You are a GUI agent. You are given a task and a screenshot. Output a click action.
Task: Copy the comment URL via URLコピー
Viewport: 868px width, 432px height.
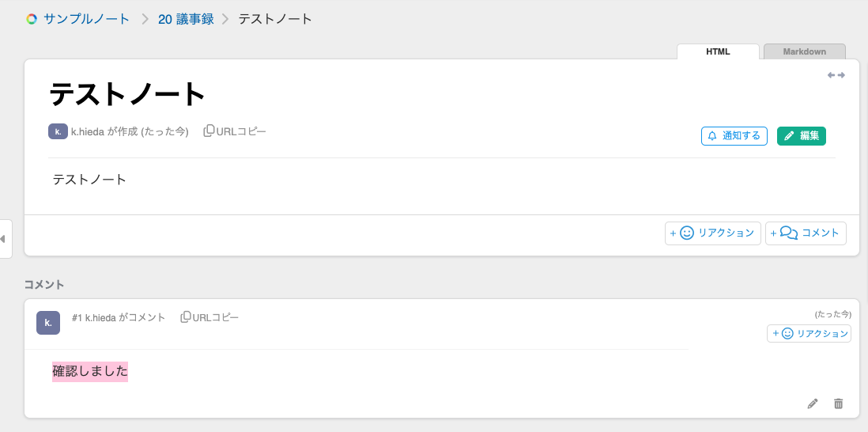pyautogui.click(x=209, y=317)
